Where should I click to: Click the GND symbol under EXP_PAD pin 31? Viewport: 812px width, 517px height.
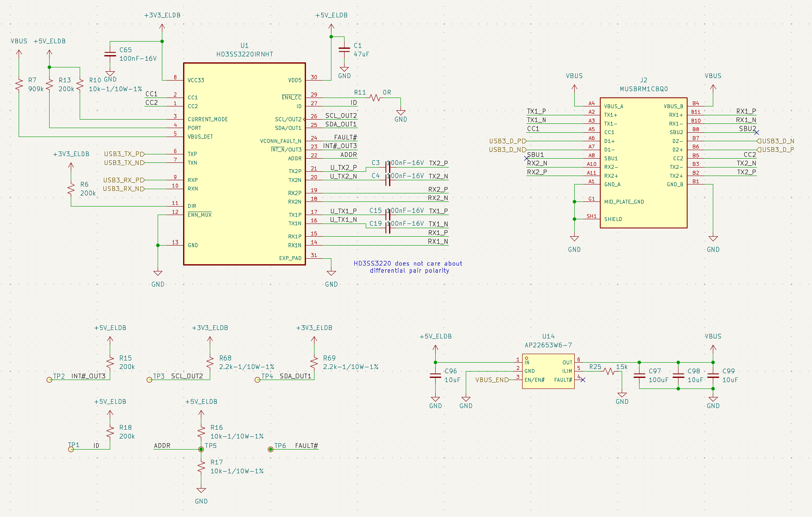click(331, 279)
